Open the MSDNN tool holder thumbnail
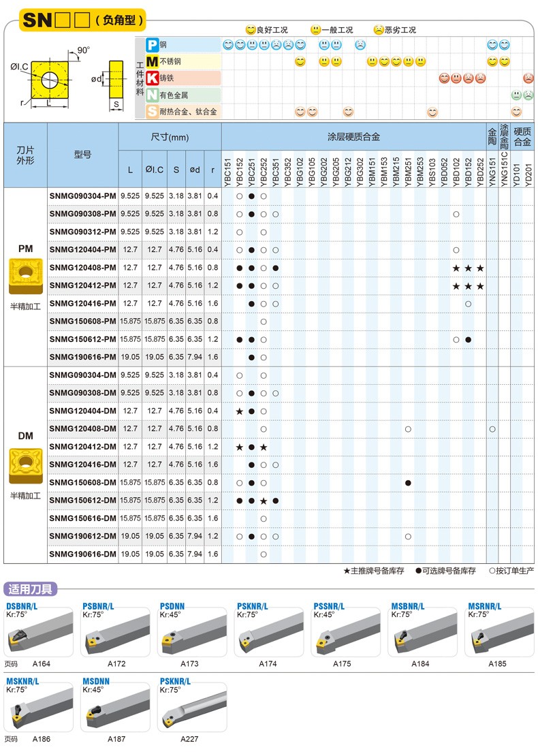 pyautogui.click(x=116, y=707)
